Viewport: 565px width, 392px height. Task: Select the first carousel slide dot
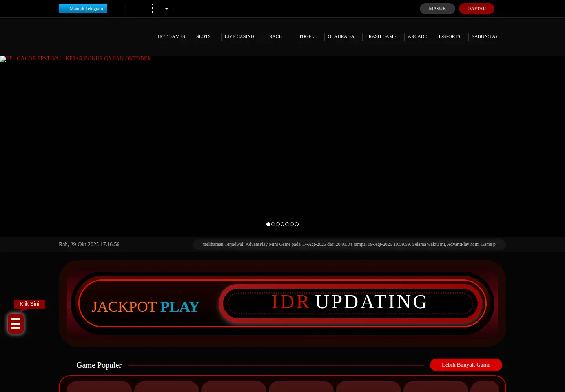268,224
